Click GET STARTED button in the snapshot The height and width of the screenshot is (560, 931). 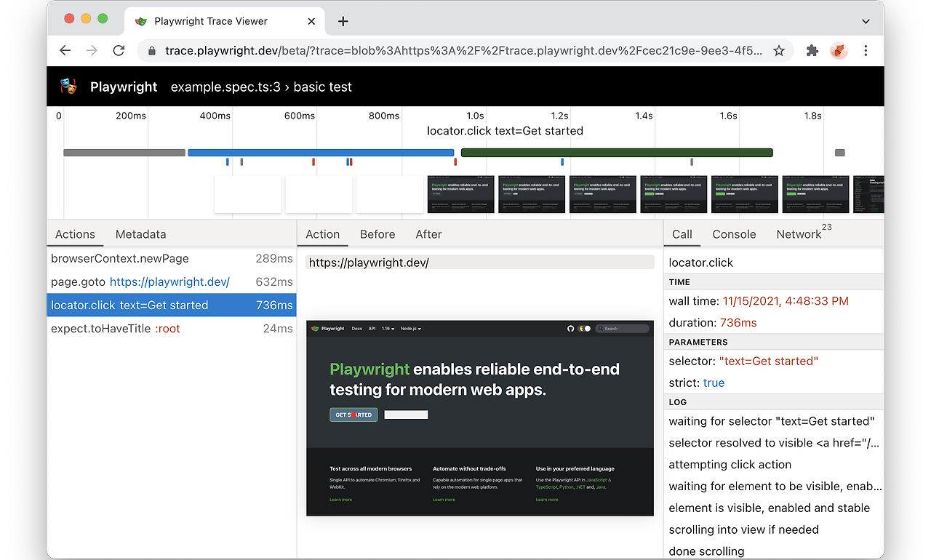[353, 415]
